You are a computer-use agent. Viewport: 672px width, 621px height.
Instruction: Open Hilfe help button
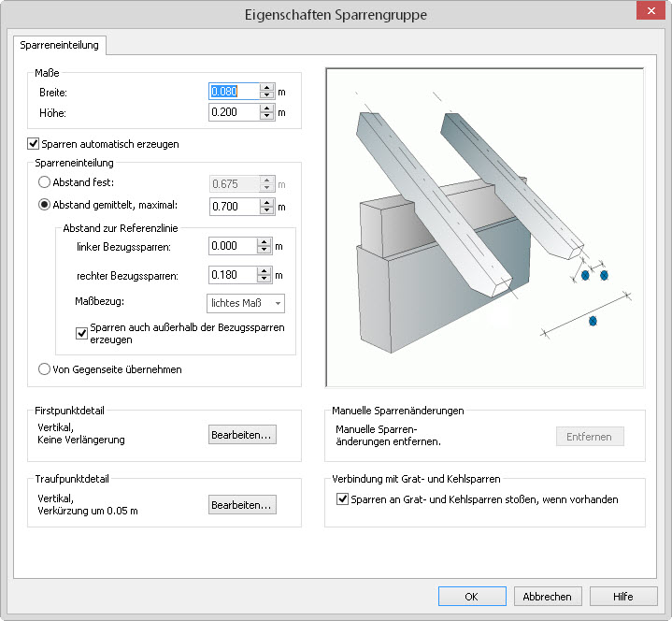(623, 596)
